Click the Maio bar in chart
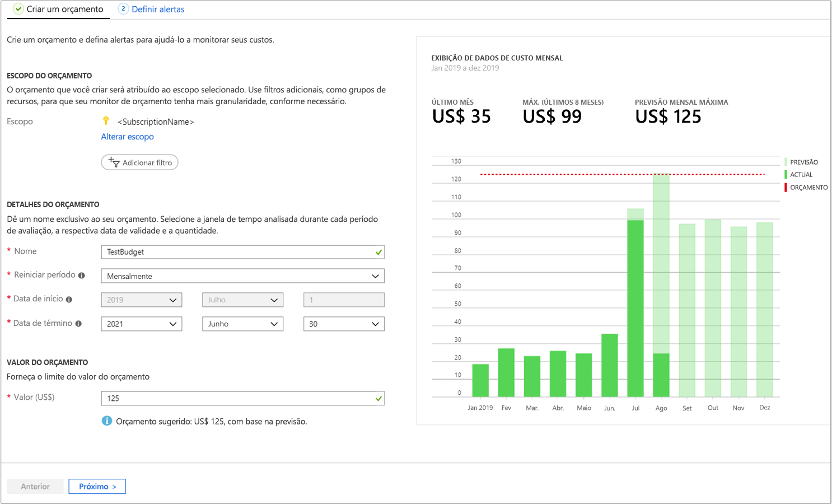Image resolution: width=832 pixels, height=504 pixels. 584,375
